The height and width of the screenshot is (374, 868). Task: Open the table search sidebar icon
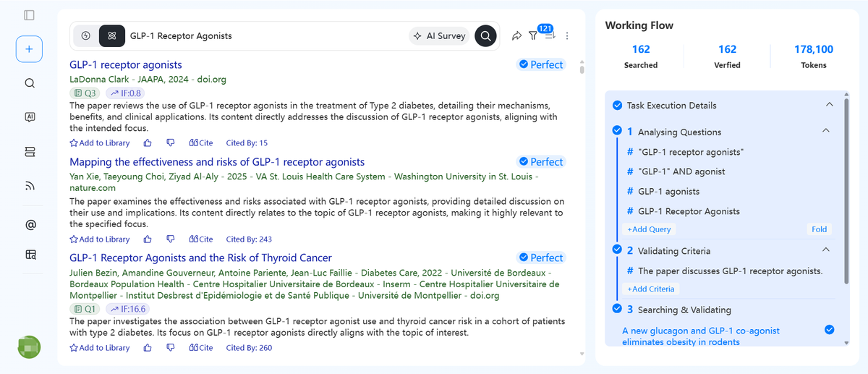30,254
